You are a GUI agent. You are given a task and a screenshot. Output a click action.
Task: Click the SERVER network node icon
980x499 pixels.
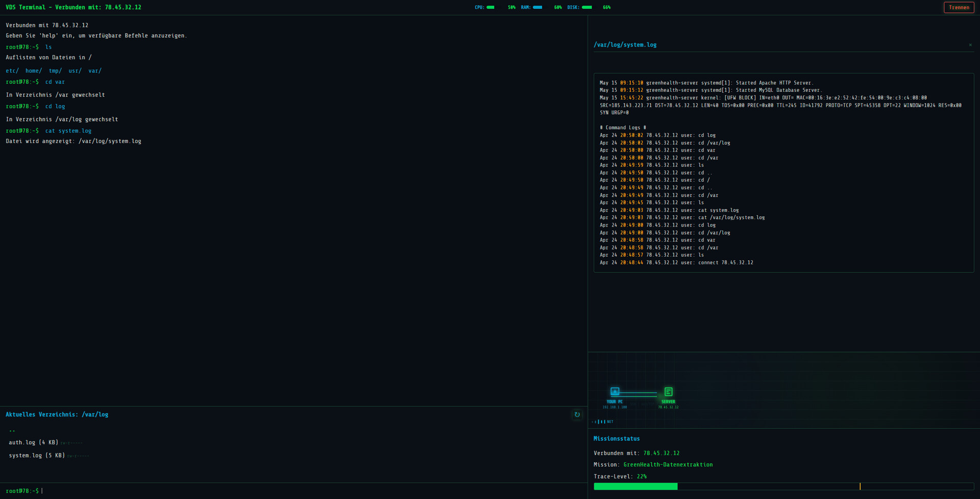[x=668, y=392]
